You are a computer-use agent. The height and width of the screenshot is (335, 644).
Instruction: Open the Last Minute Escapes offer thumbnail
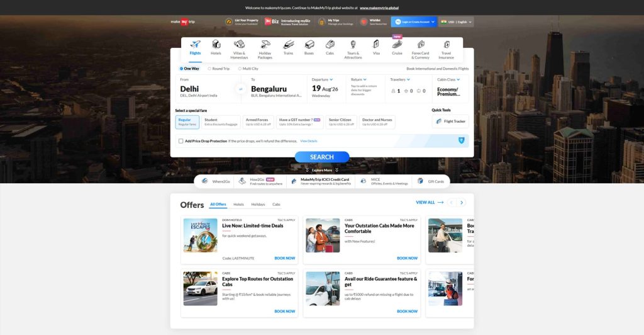(x=201, y=236)
